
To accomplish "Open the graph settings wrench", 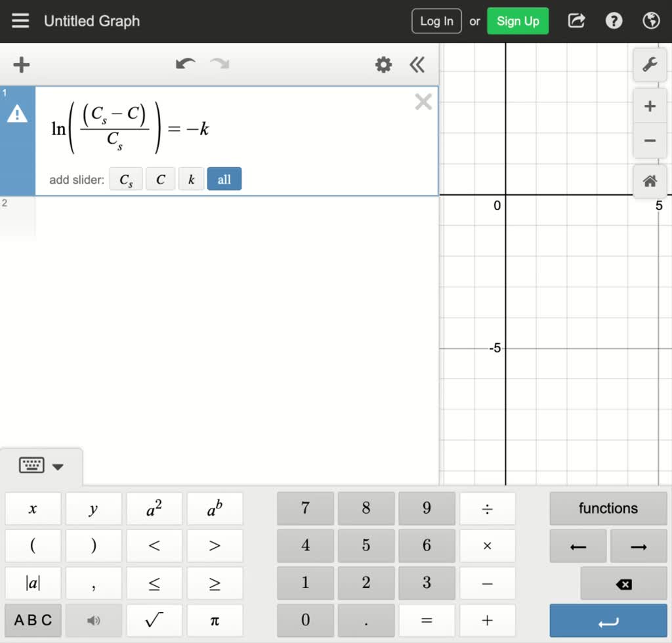I will pyautogui.click(x=650, y=65).
